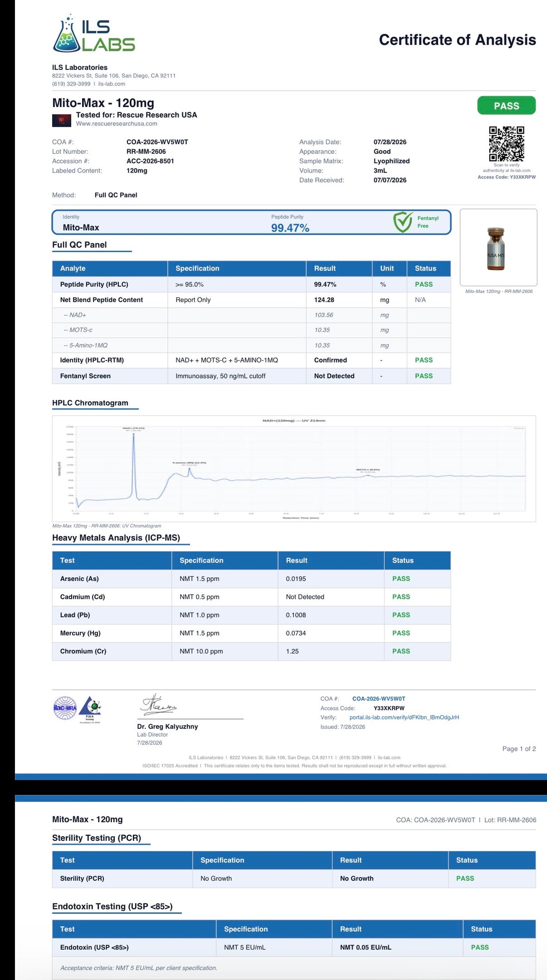The height and width of the screenshot is (980, 547).
Task: Open the Www.rescueresearchusa.com website link
Action: coord(116,124)
